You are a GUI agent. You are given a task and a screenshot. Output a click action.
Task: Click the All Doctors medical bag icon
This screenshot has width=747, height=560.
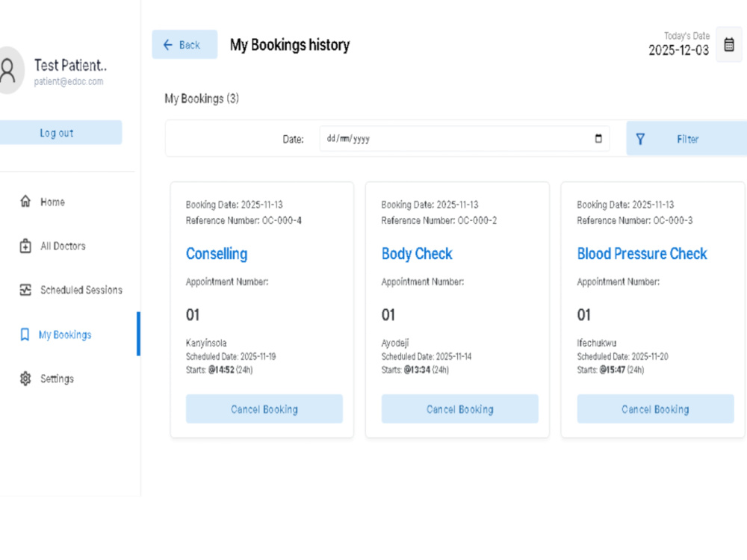click(25, 246)
